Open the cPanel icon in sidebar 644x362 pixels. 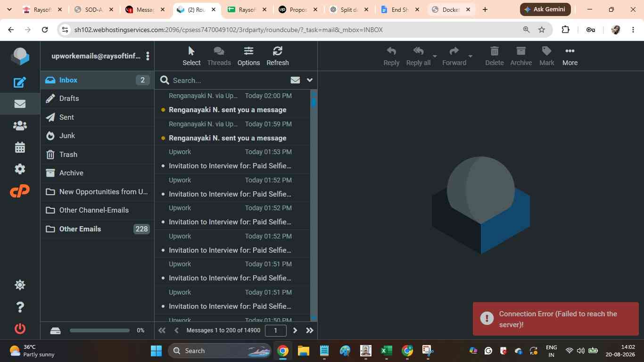click(x=20, y=191)
